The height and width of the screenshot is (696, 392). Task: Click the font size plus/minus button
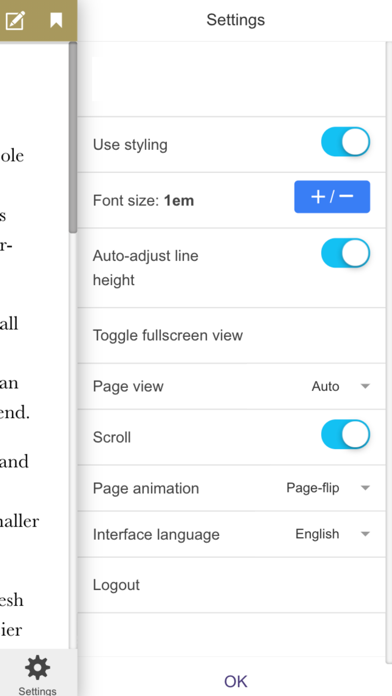[x=332, y=197]
